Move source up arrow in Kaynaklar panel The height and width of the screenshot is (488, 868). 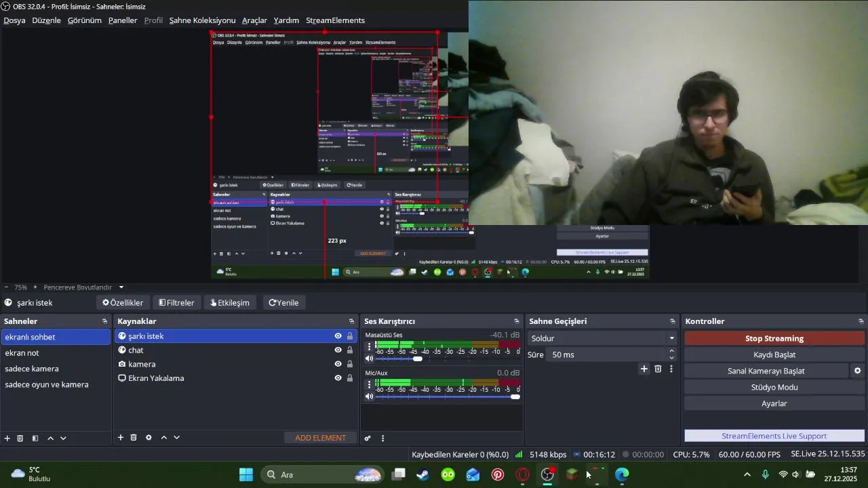pyautogui.click(x=163, y=438)
